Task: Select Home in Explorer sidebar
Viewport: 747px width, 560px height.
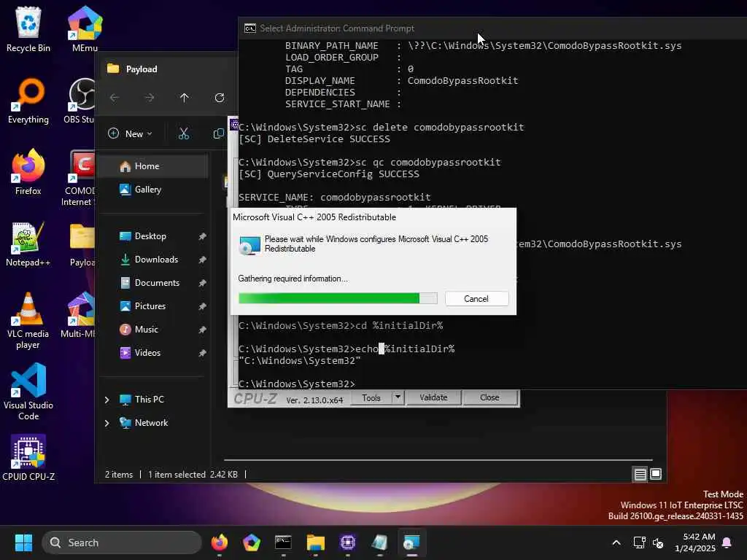Action: coord(153,166)
